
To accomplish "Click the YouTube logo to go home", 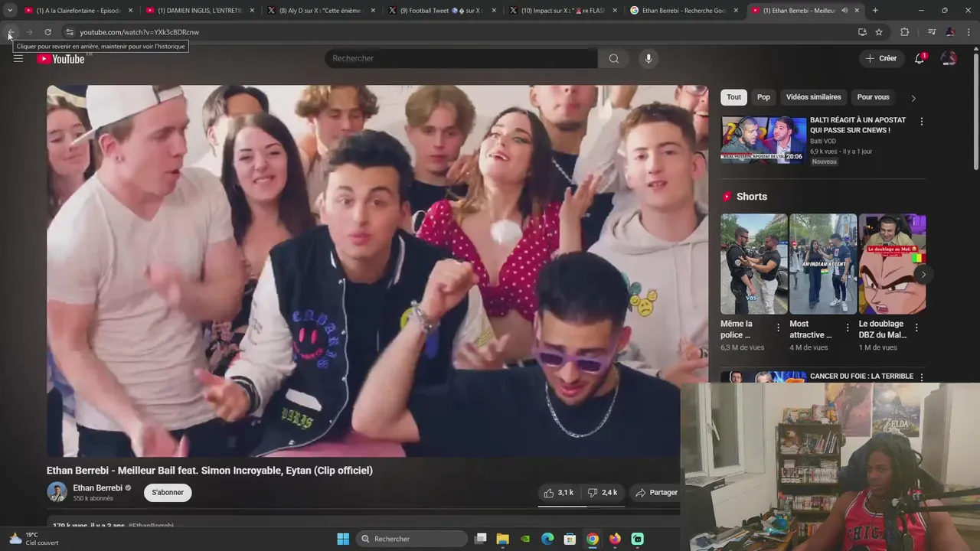I will [60, 59].
